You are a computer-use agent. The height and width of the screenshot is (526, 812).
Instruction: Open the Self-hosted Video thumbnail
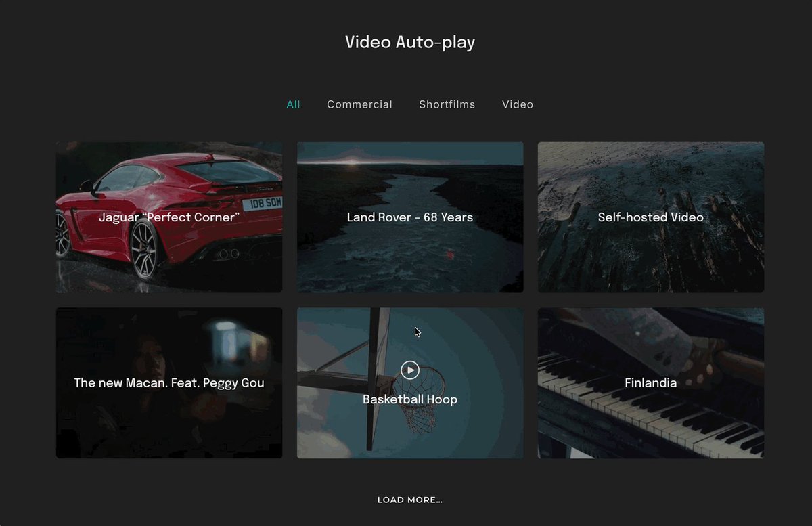pyautogui.click(x=651, y=217)
